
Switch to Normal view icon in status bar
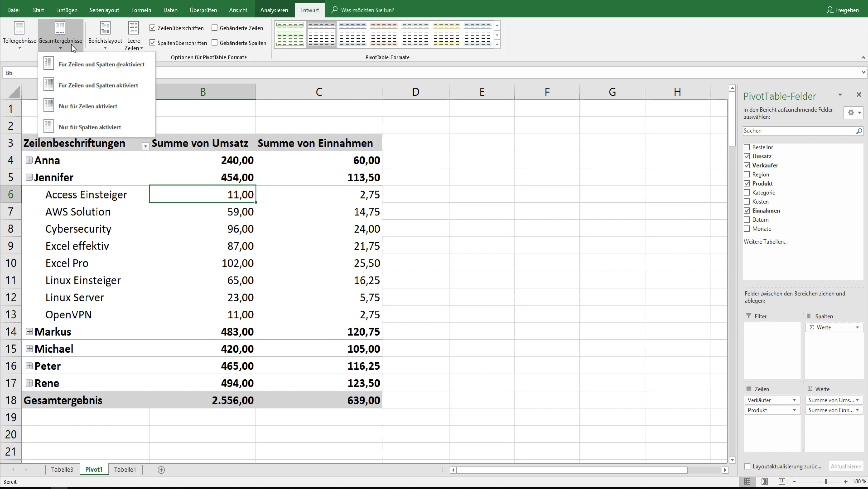tap(747, 482)
